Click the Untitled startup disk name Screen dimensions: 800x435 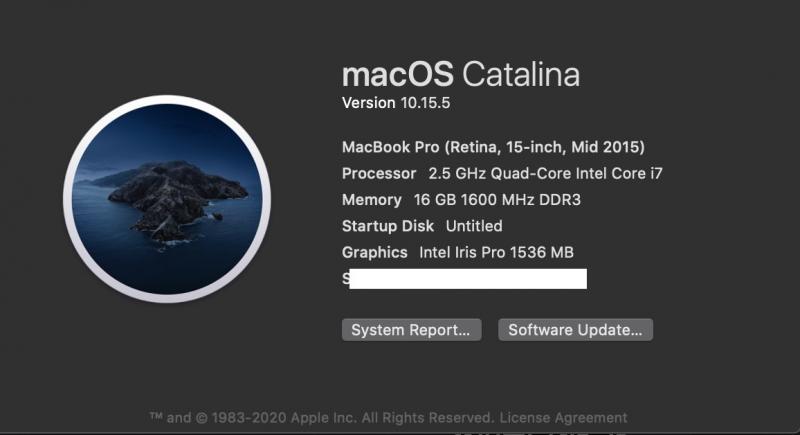pyautogui.click(x=474, y=226)
